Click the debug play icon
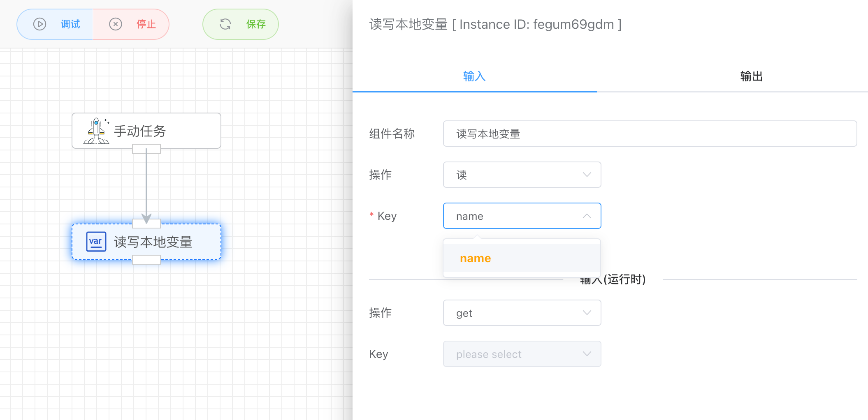The image size is (868, 420). (x=39, y=24)
